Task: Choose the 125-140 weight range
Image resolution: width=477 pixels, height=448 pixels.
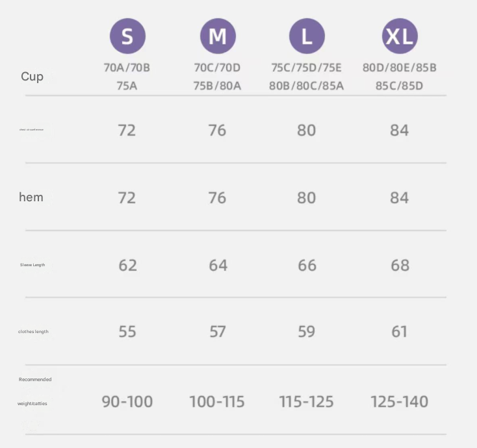Action: 399,401
